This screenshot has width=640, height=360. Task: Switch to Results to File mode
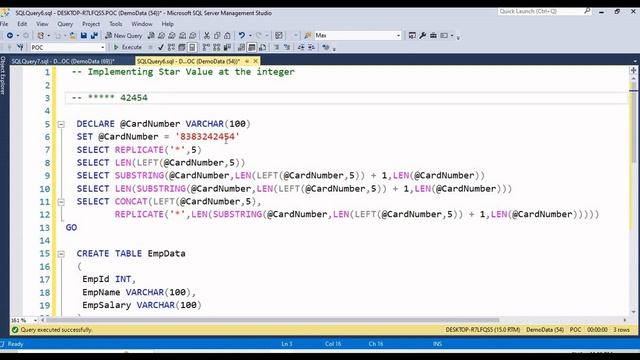(262, 47)
